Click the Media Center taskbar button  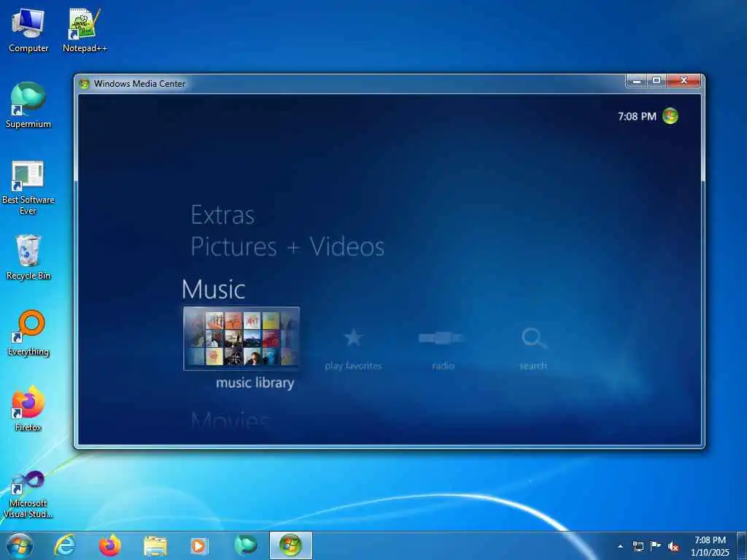[290, 545]
